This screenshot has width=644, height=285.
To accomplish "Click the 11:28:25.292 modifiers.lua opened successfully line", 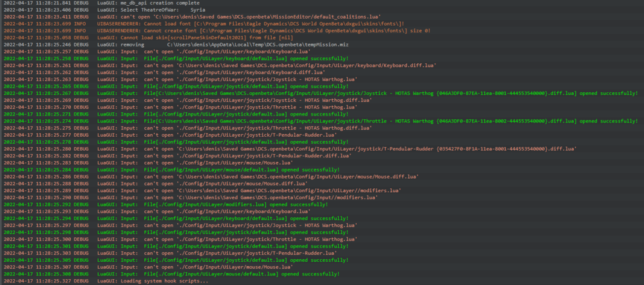I will (166, 204).
